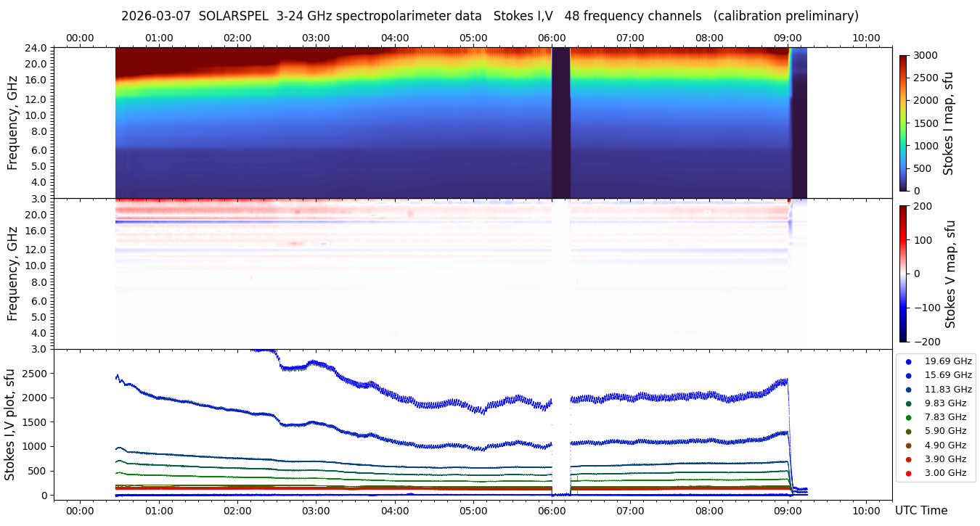980x526 pixels.
Task: Click the 09:00 tick label on top axis
Action: tap(788, 38)
